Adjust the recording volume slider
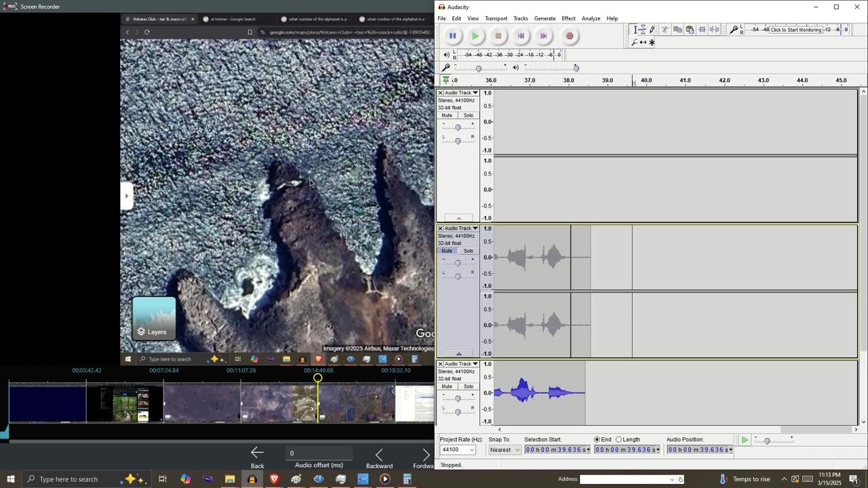The image size is (868, 488). coord(479,68)
